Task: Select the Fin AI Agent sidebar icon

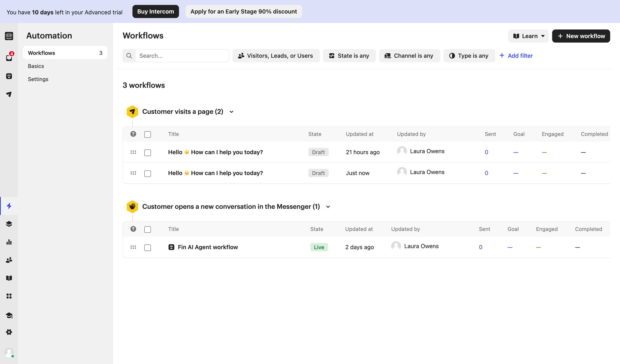Action: click(9, 76)
